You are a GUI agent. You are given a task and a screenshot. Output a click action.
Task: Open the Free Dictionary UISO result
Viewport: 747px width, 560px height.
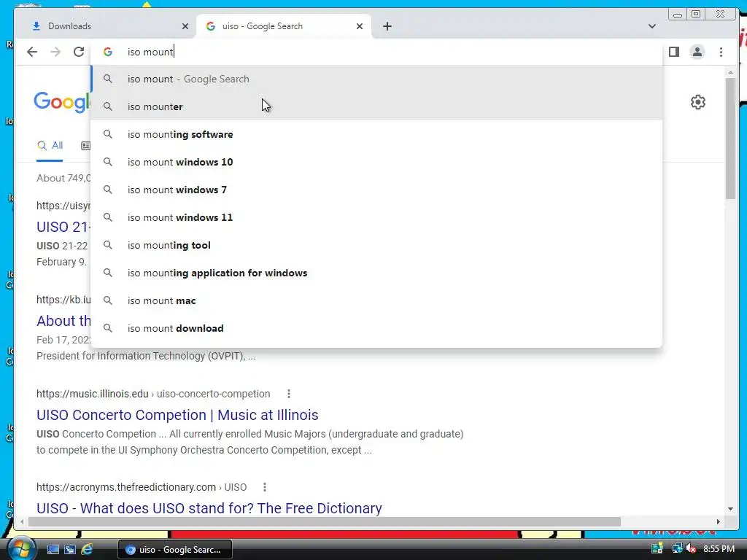[209, 508]
